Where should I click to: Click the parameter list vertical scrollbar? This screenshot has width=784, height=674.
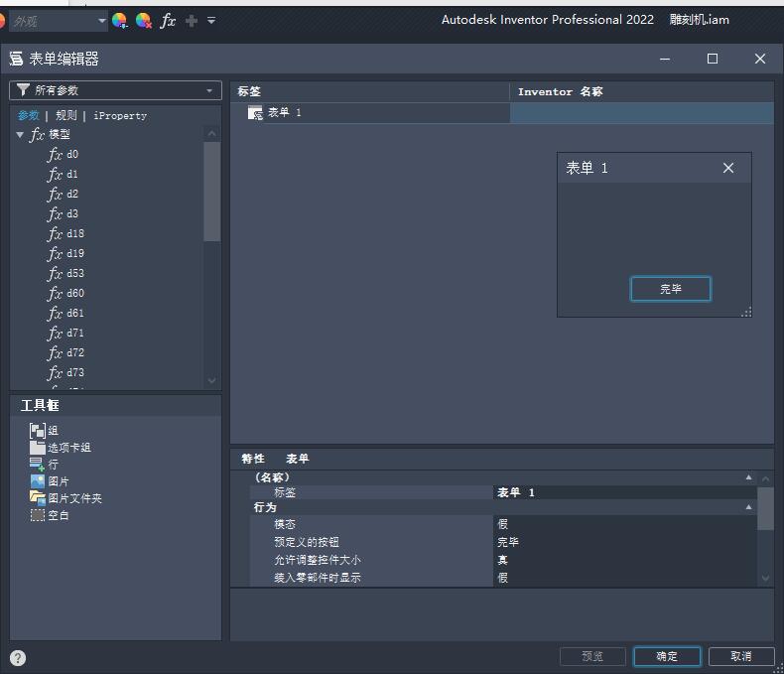[212, 258]
